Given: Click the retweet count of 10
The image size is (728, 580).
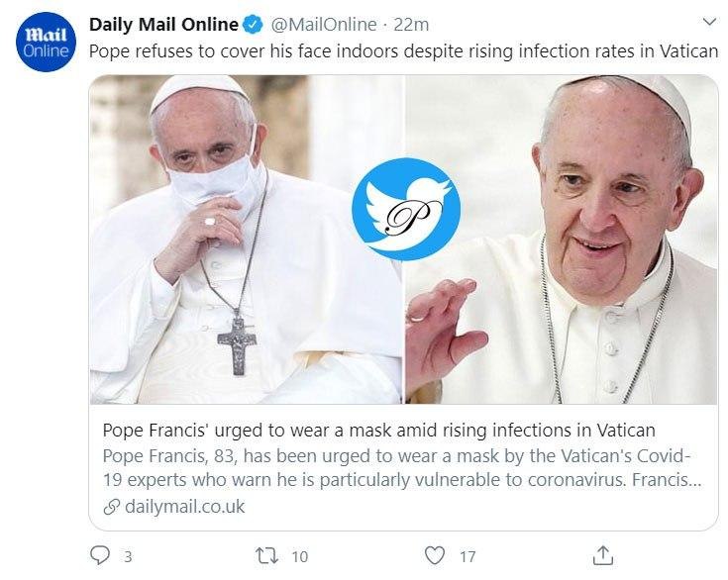Looking at the screenshot, I should [299, 557].
